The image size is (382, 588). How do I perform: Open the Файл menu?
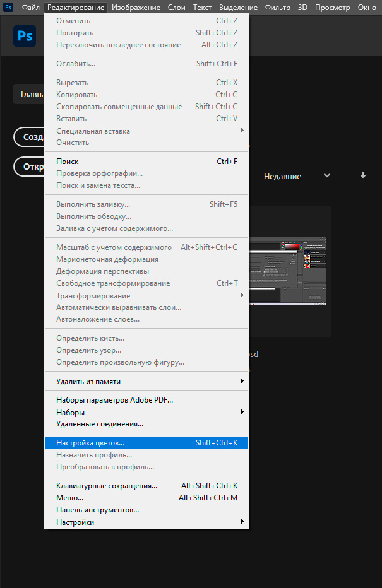pos(30,7)
